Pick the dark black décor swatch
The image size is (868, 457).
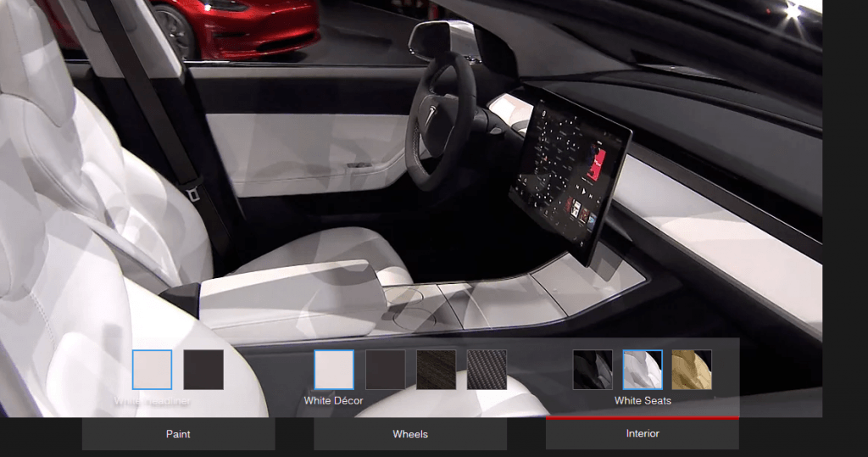pyautogui.click(x=386, y=370)
